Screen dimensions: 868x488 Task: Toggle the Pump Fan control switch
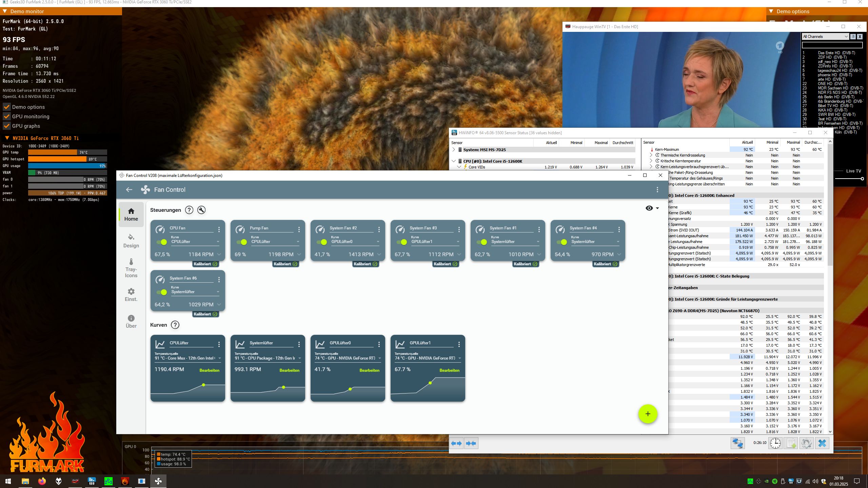(x=242, y=242)
